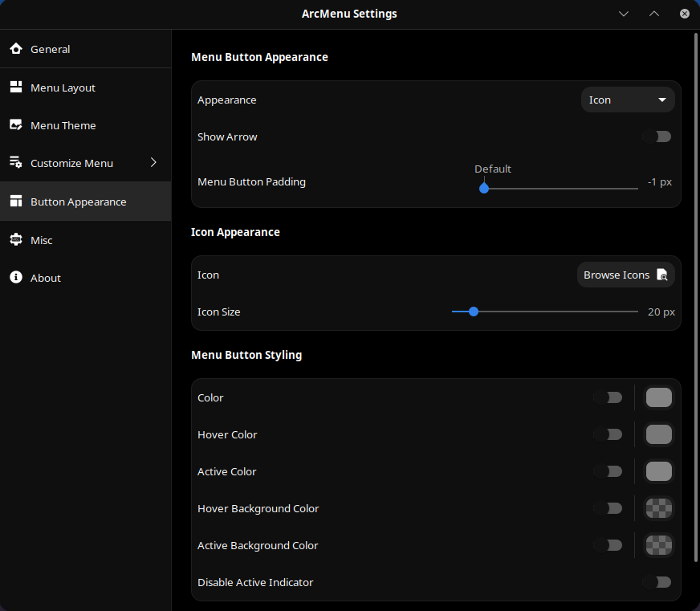The image size is (700, 611).
Task: Open the Menu Theme page
Action: (86, 125)
